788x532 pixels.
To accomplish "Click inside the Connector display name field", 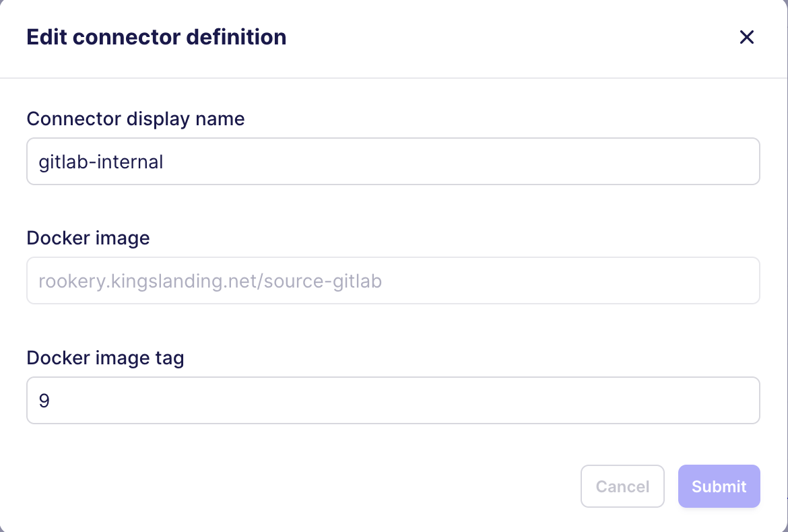I will tap(393, 161).
